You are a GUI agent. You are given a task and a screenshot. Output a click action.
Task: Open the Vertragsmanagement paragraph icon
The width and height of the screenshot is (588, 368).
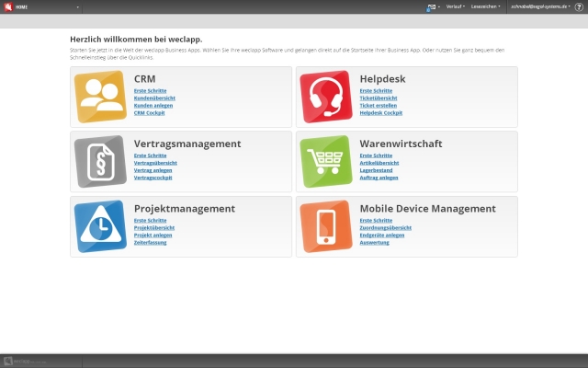click(100, 162)
